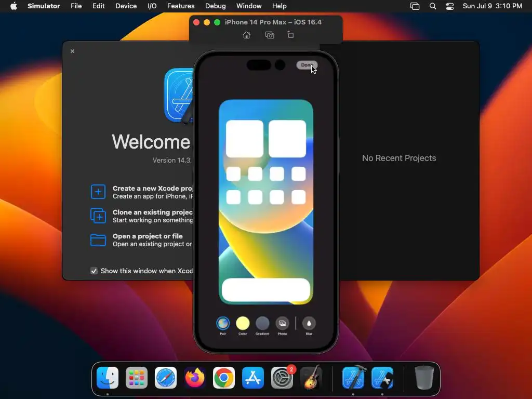Tap the Done button in simulator

307,65
